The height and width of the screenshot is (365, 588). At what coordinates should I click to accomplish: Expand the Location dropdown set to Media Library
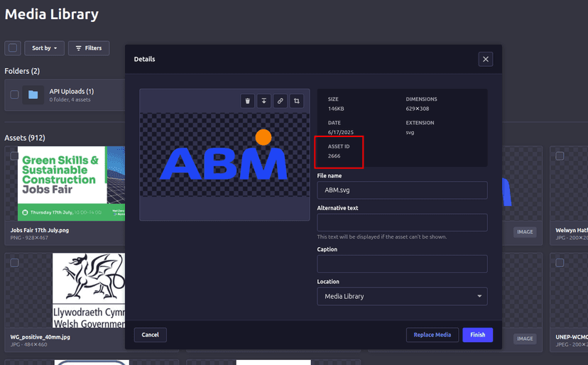(401, 296)
